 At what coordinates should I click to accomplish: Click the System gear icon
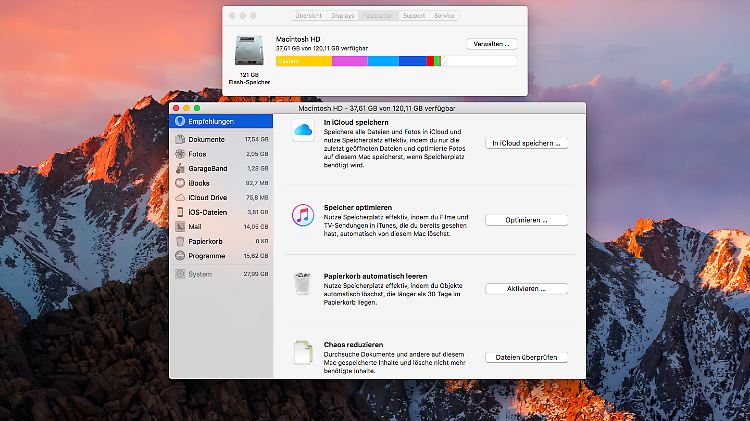pyautogui.click(x=180, y=274)
